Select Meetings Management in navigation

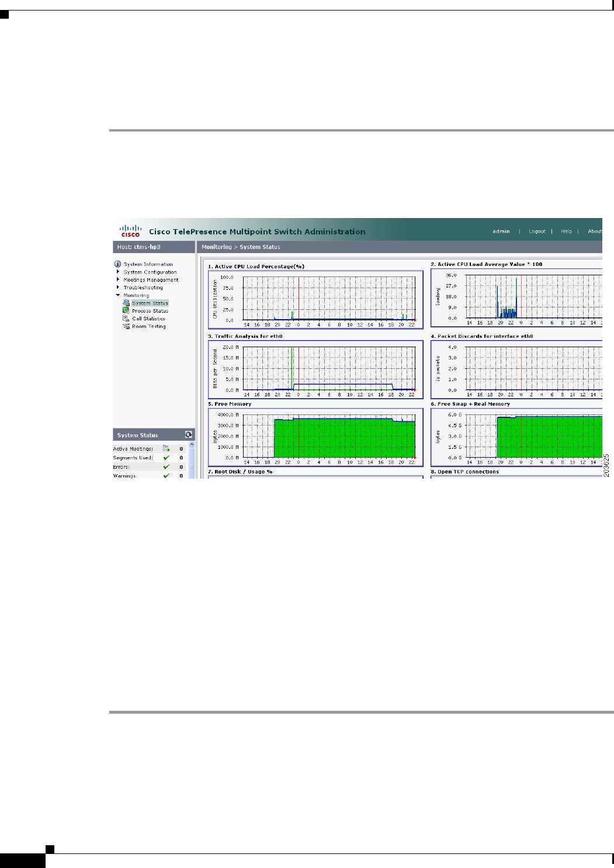coord(151,279)
